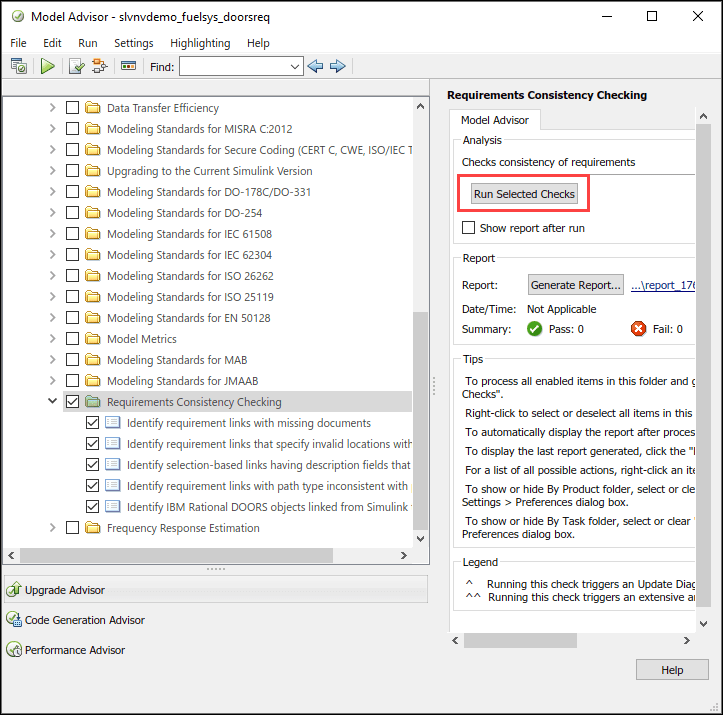Open the report_17 file link

(663, 285)
